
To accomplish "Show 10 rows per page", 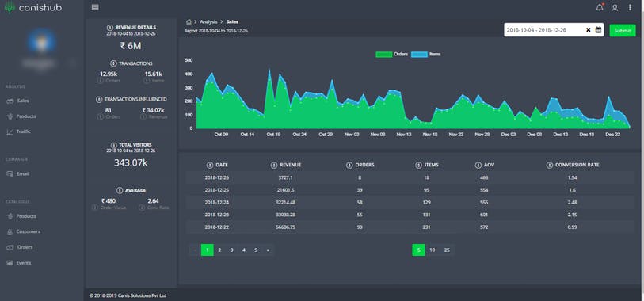I will click(x=432, y=250).
